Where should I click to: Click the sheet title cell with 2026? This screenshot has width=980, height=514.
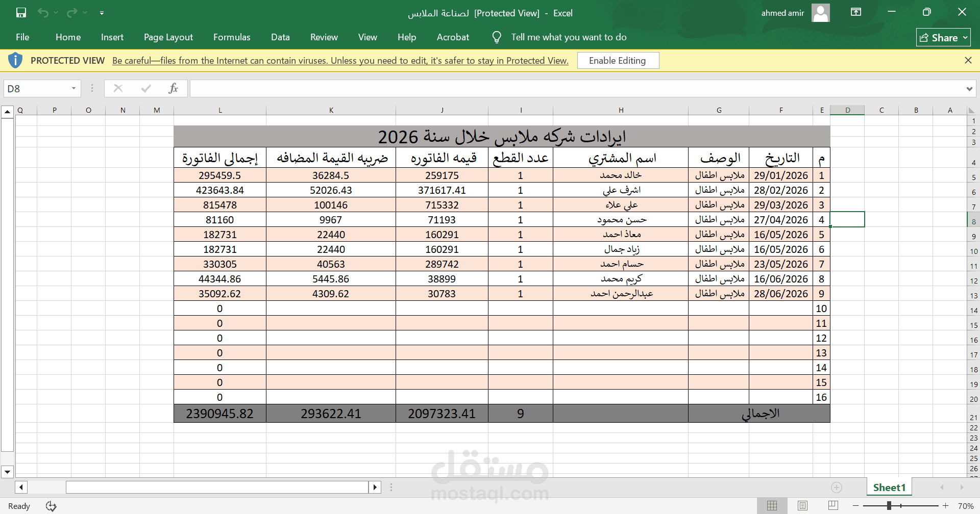[502, 137]
